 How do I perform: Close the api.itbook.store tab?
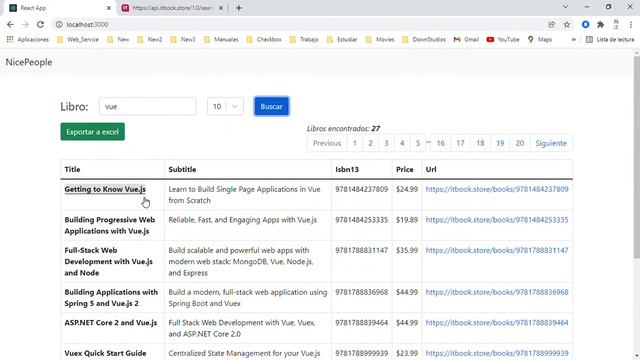pos(221,8)
